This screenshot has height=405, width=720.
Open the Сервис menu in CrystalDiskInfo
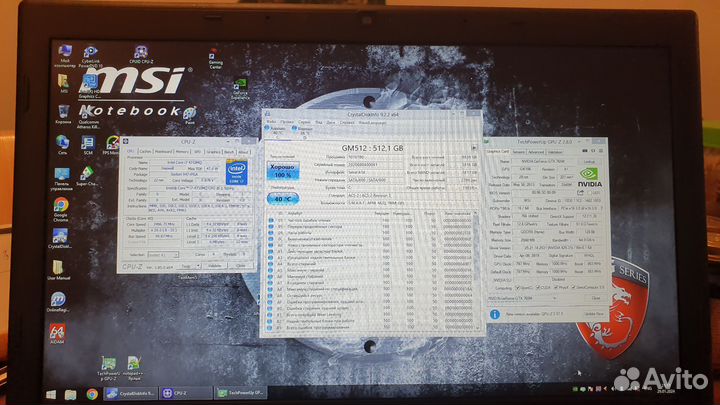click(304, 122)
